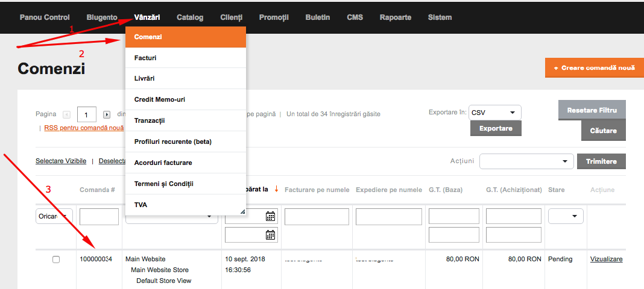Click G.T. (Achiziționat) lower filter field
Screen dimensions: 644x289
coord(513,234)
